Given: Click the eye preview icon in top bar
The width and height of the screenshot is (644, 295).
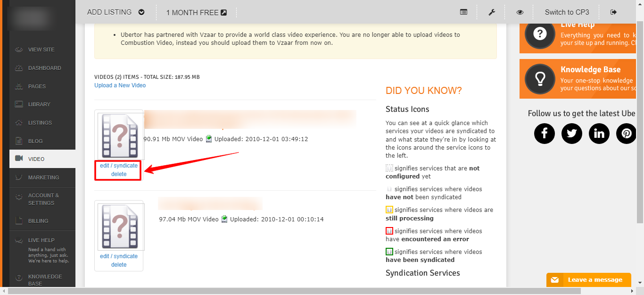Looking at the screenshot, I should tap(520, 12).
